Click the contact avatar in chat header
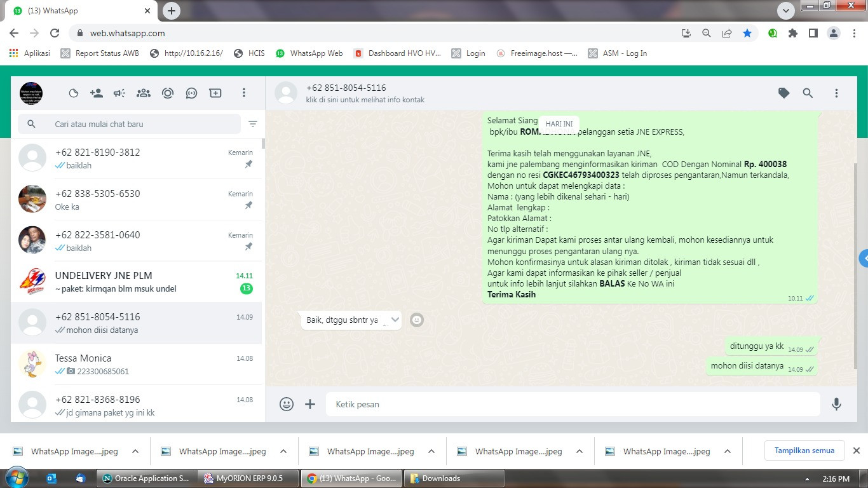This screenshot has width=868, height=488. pos(286,93)
